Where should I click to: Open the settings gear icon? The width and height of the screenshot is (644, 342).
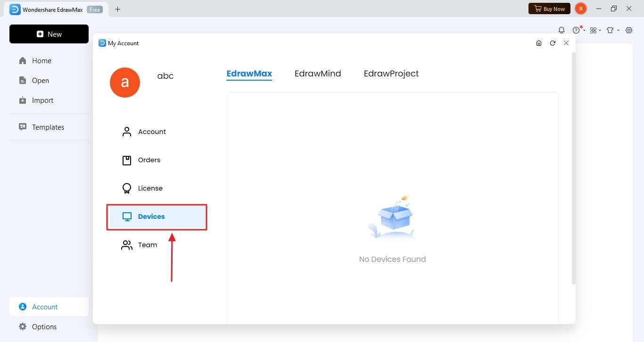coord(629,30)
